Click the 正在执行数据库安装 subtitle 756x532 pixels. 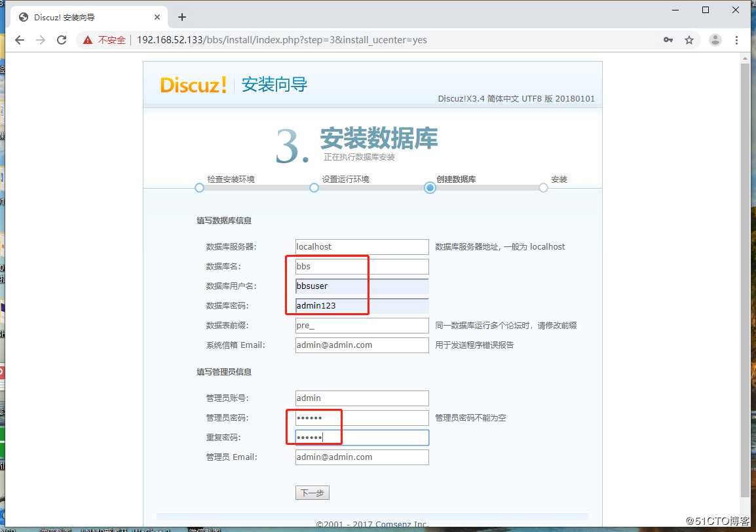(359, 157)
